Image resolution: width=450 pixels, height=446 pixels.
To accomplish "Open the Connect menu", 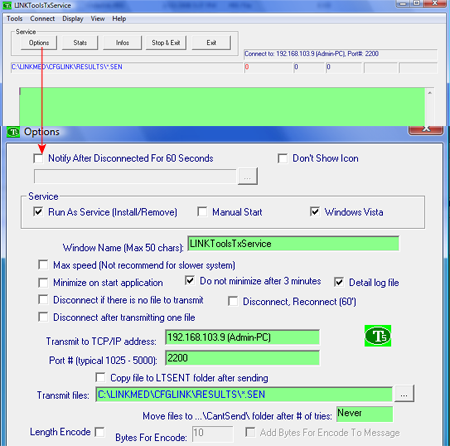I will 42,19.
